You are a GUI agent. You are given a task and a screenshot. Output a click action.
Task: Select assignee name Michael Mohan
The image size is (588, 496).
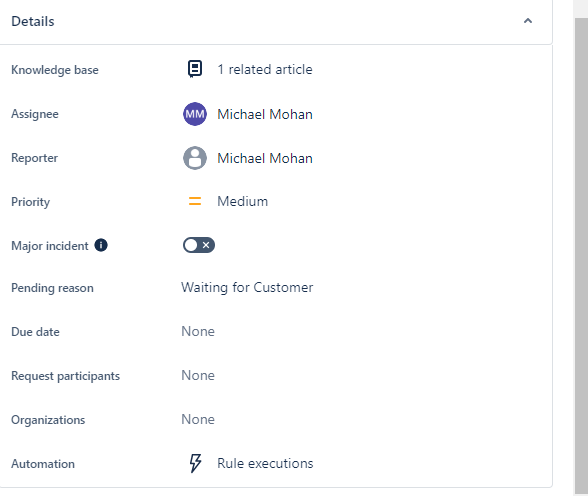(x=265, y=114)
